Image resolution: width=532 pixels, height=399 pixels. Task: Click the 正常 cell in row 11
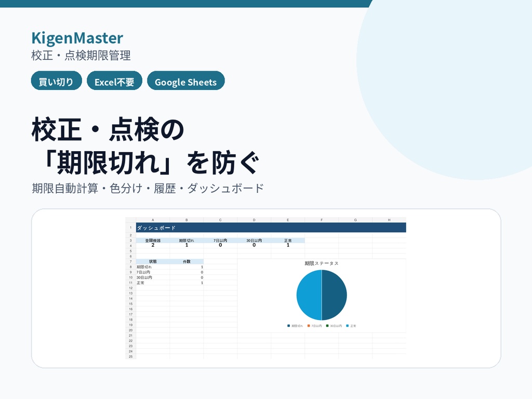(x=153, y=283)
